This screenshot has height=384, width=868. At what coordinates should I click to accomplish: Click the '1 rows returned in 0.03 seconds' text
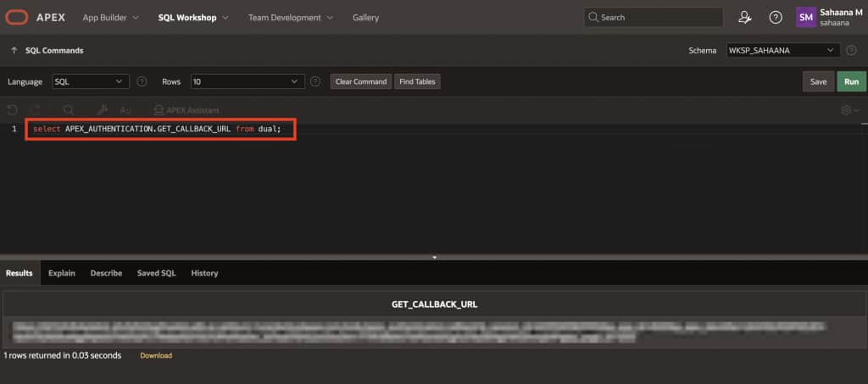(62, 356)
